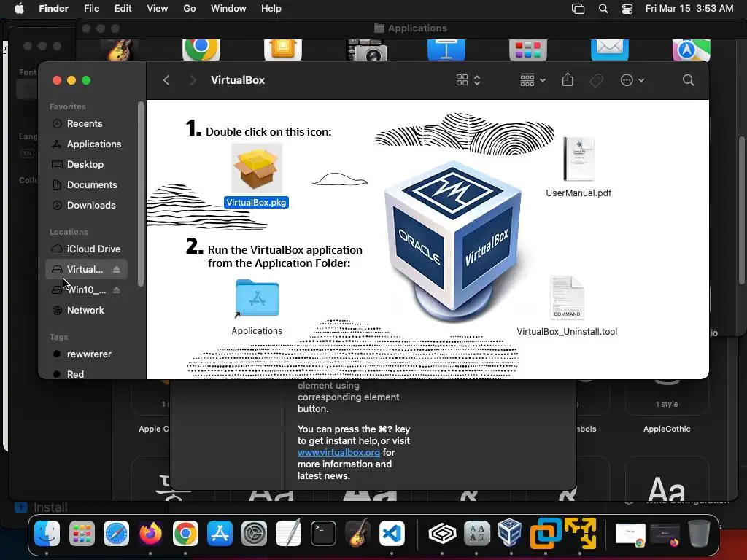Eject the Win10 volume
The width and height of the screenshot is (747, 560).
pyautogui.click(x=116, y=290)
